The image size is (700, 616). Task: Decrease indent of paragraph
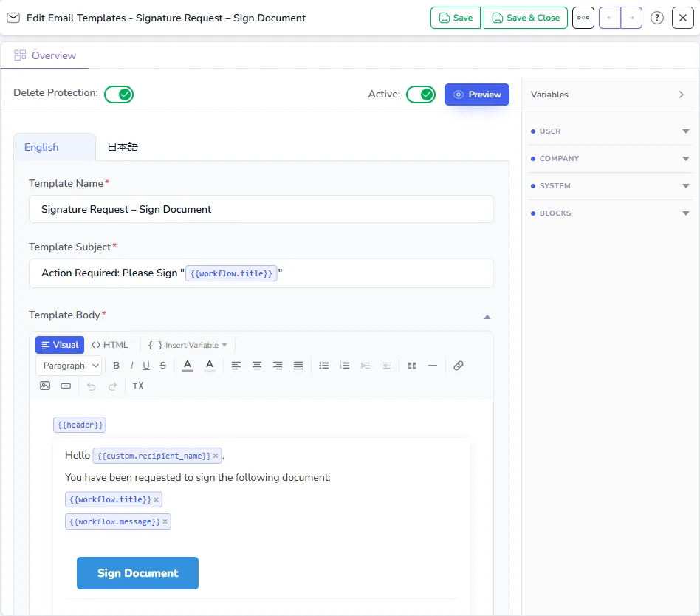pos(387,366)
